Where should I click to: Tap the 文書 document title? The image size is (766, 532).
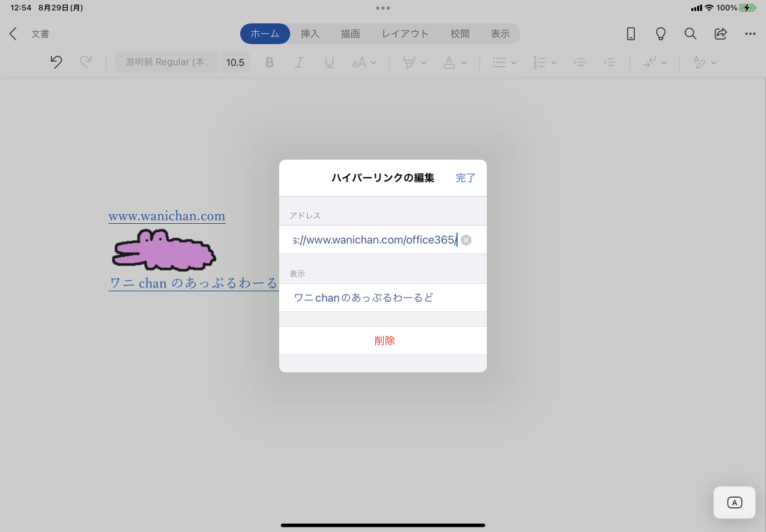point(40,34)
